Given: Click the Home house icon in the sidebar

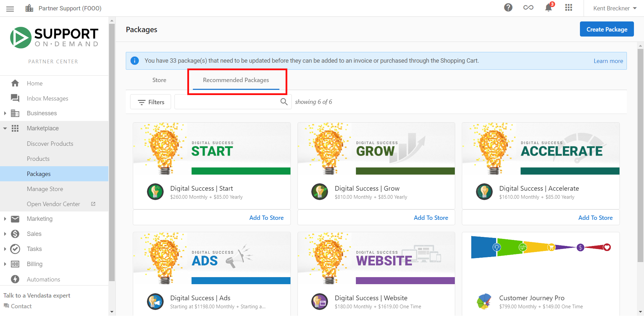Looking at the screenshot, I should pyautogui.click(x=15, y=83).
